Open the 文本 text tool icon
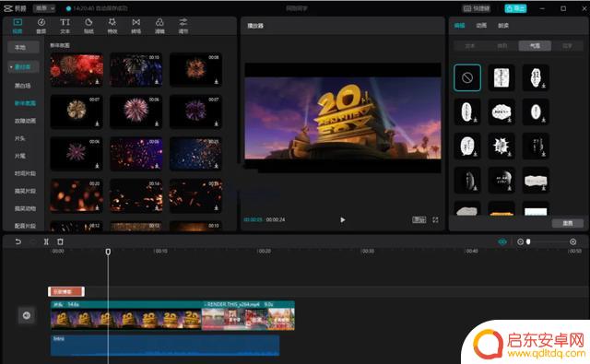Image resolution: width=590 pixels, height=364 pixels. coord(65,26)
